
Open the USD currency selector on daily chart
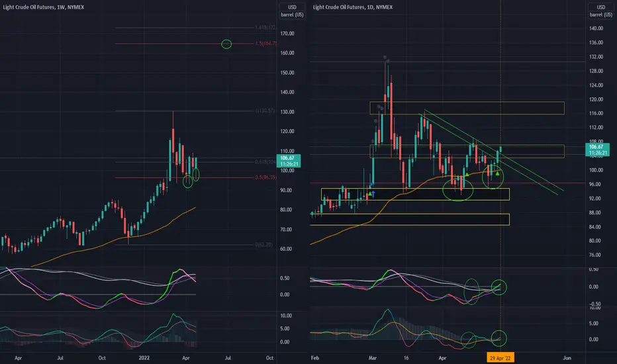pos(601,7)
